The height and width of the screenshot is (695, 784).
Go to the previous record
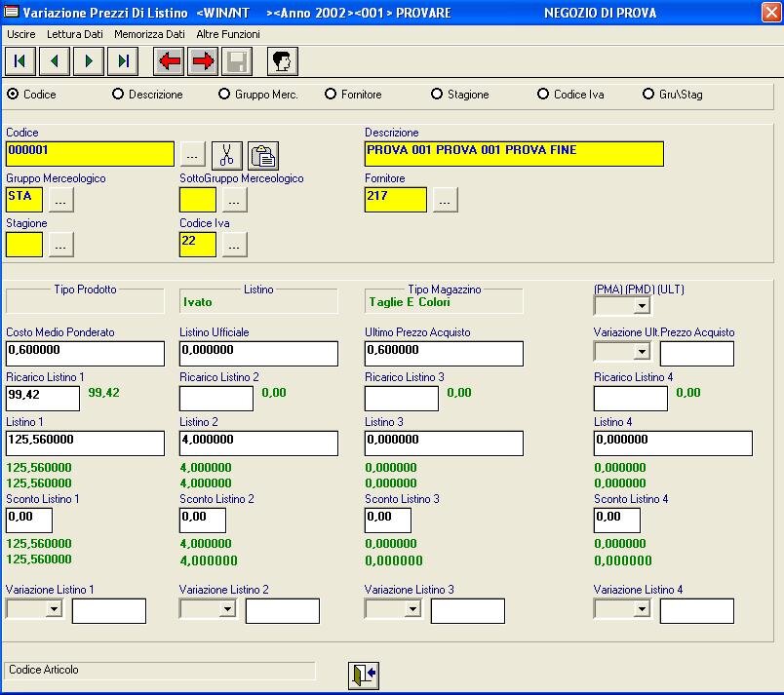click(54, 61)
